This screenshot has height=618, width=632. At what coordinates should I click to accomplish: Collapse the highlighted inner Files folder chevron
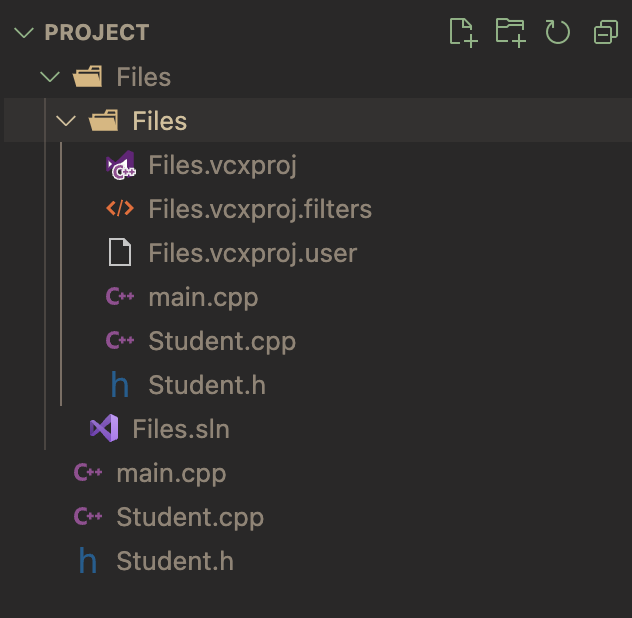pos(66,121)
